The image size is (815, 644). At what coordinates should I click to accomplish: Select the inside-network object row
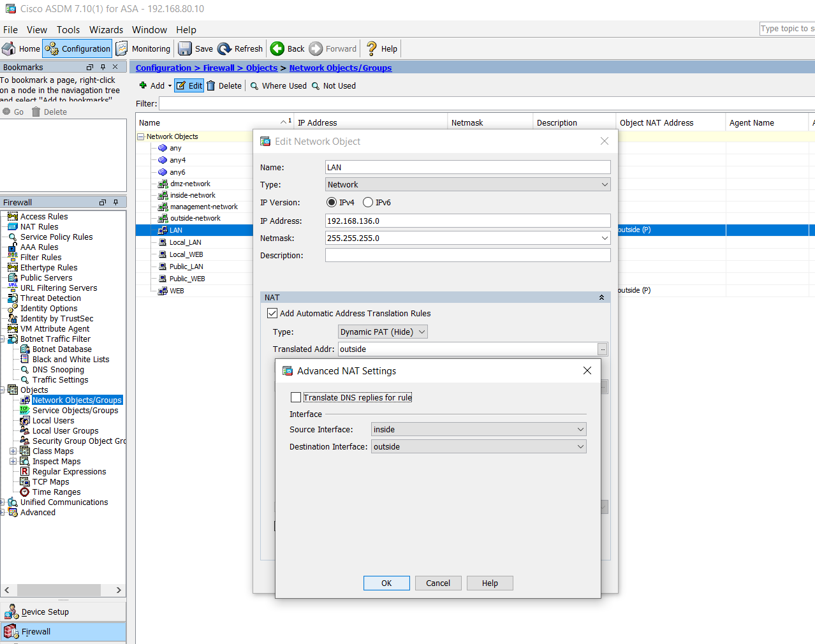coord(193,196)
